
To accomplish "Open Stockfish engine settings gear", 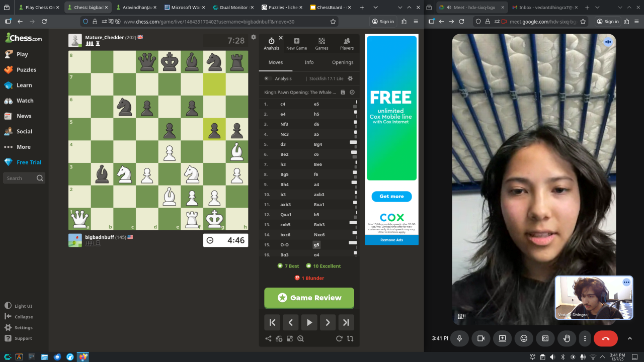I will (350, 78).
